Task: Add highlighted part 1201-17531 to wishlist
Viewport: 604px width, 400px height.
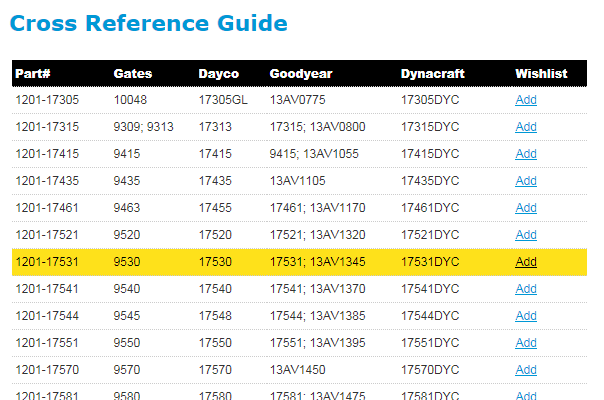Action: click(526, 262)
